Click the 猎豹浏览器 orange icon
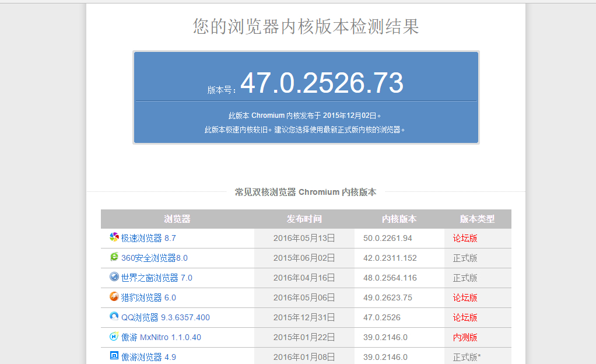The image size is (596, 364). coord(114,296)
